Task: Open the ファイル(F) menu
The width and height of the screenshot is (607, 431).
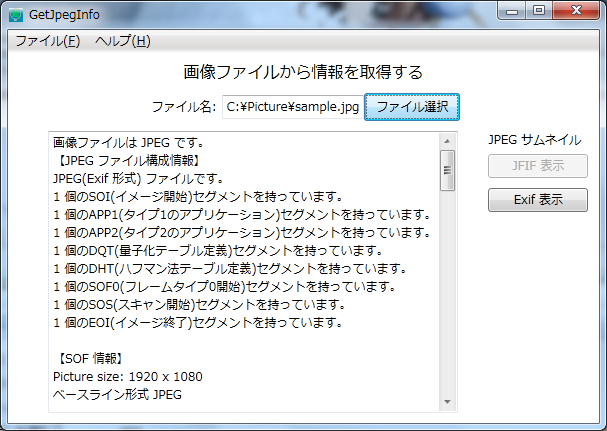Action: click(x=47, y=41)
